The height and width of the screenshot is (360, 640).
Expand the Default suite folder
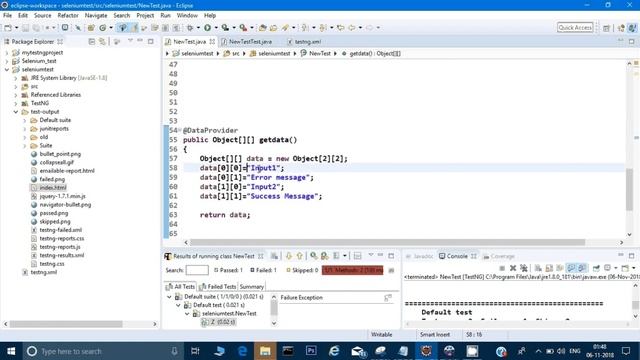click(x=24, y=120)
